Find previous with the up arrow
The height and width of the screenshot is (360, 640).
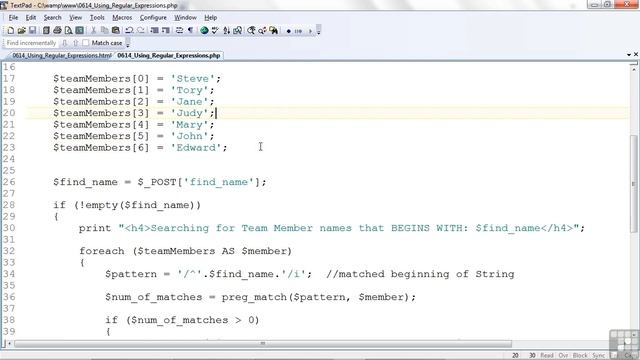76,43
